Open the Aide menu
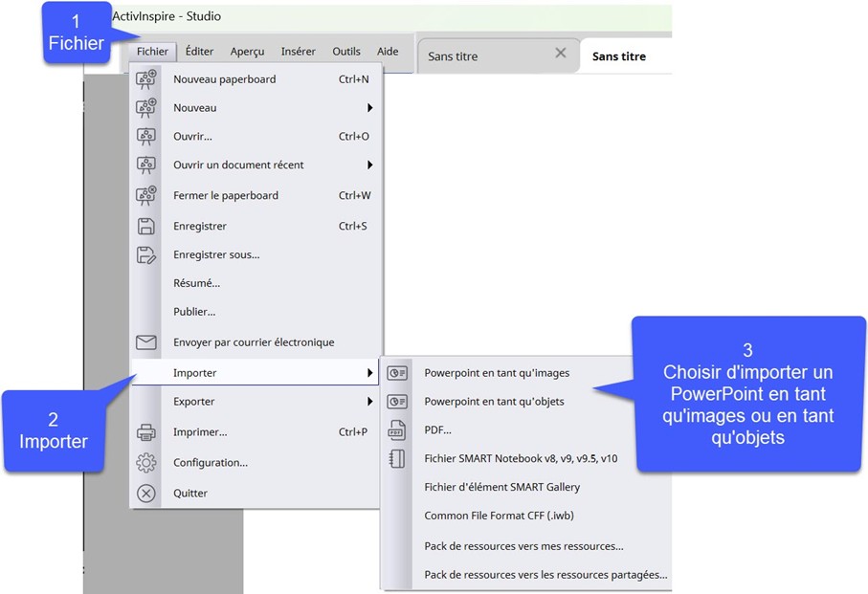 click(388, 52)
